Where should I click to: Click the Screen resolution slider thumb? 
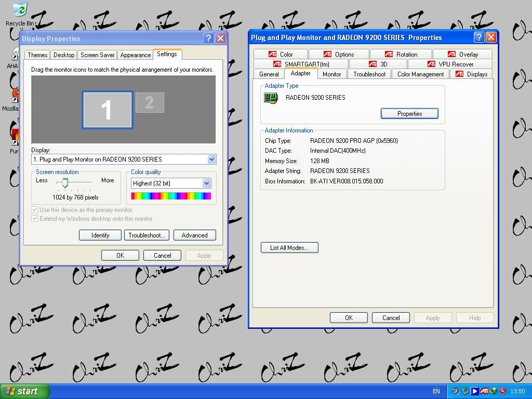[x=65, y=183]
